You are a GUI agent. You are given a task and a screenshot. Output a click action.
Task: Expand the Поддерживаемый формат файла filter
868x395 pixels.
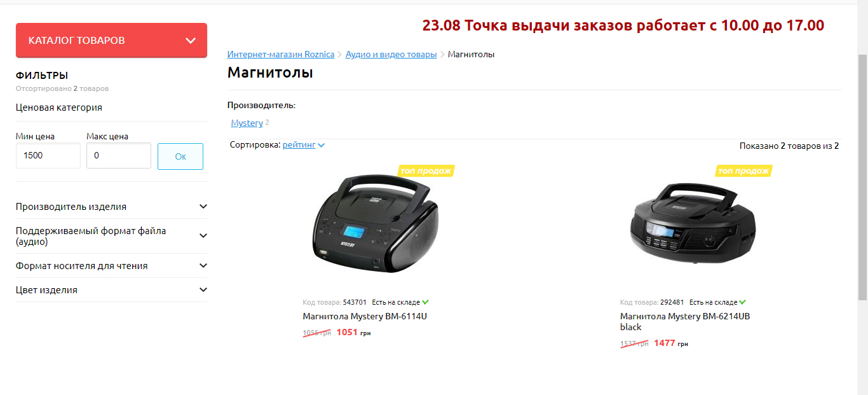(111, 236)
